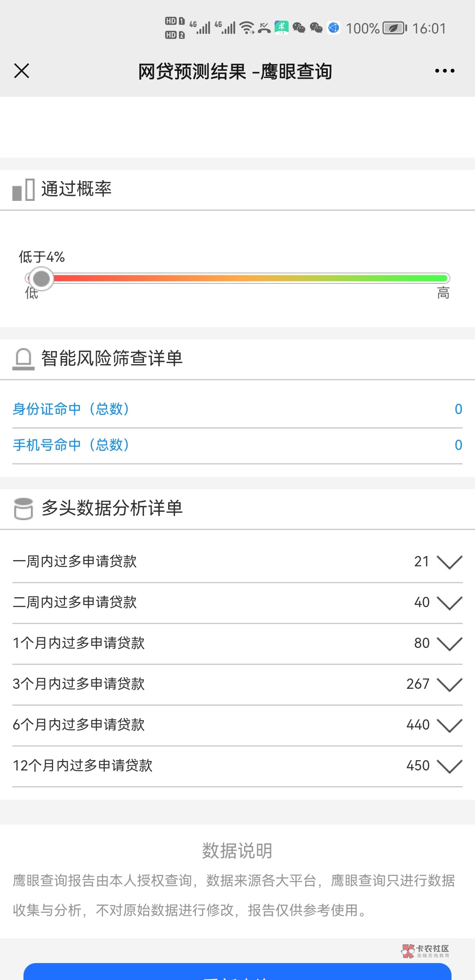The height and width of the screenshot is (980, 475).
Task: Click the pass probability slider handle
Action: (x=41, y=278)
